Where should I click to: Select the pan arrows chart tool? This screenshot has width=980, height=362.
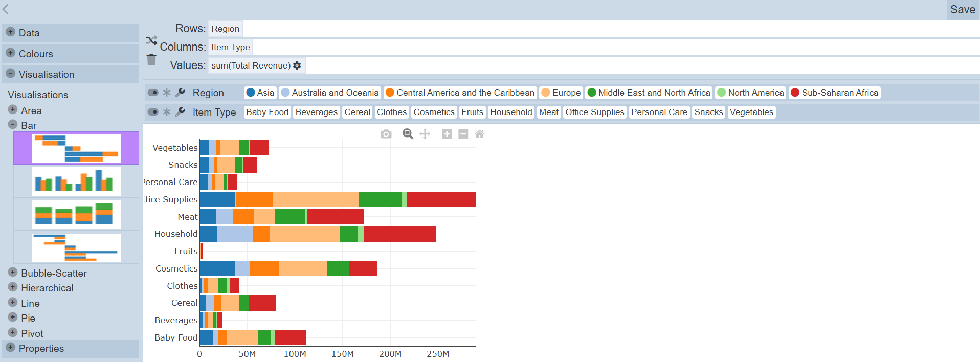pyautogui.click(x=425, y=134)
